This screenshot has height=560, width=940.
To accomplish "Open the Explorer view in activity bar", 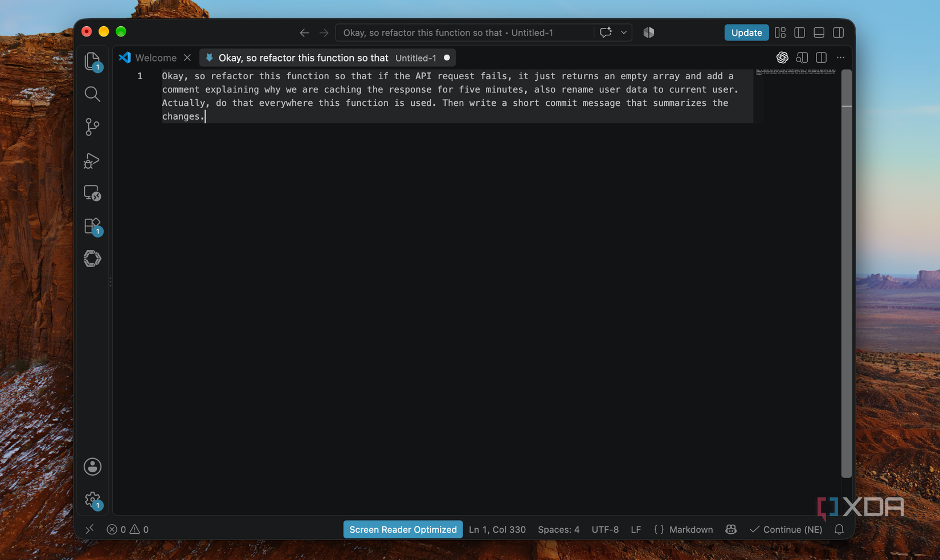I will click(92, 62).
